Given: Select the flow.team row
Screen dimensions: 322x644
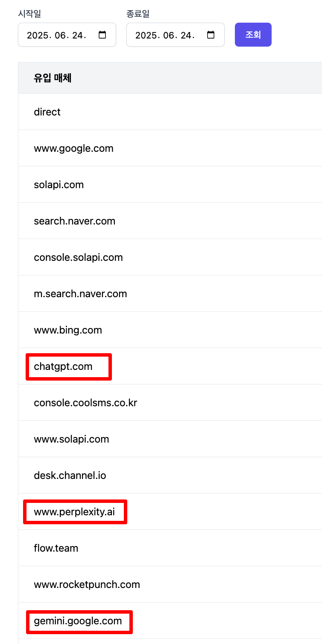Looking at the screenshot, I should [170, 548].
